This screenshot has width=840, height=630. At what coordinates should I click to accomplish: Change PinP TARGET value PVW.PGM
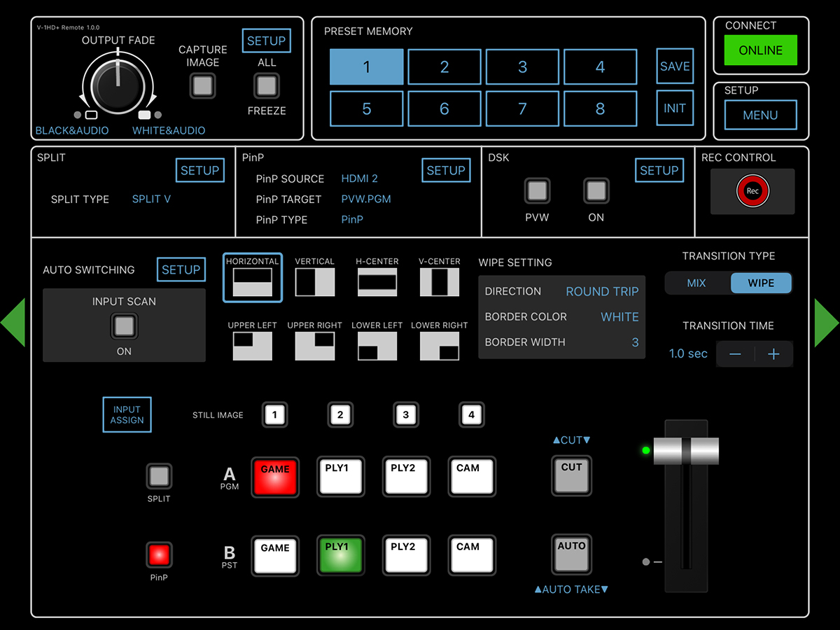(x=366, y=199)
